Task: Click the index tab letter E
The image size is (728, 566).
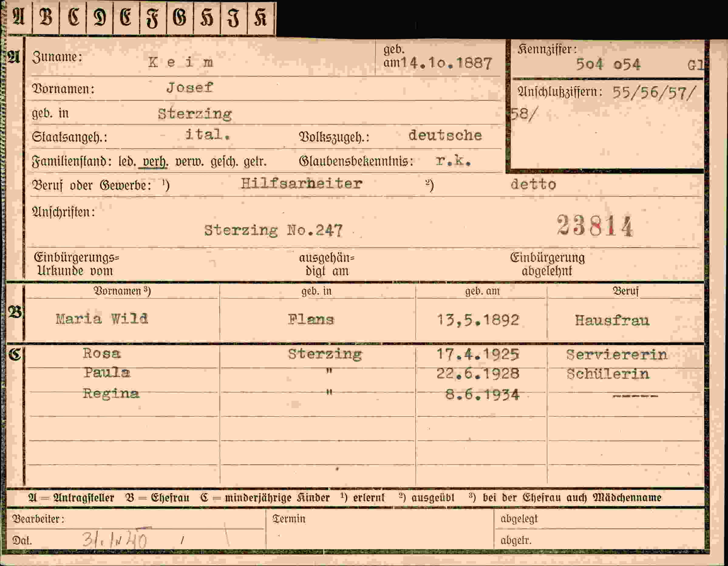Action: (x=126, y=17)
